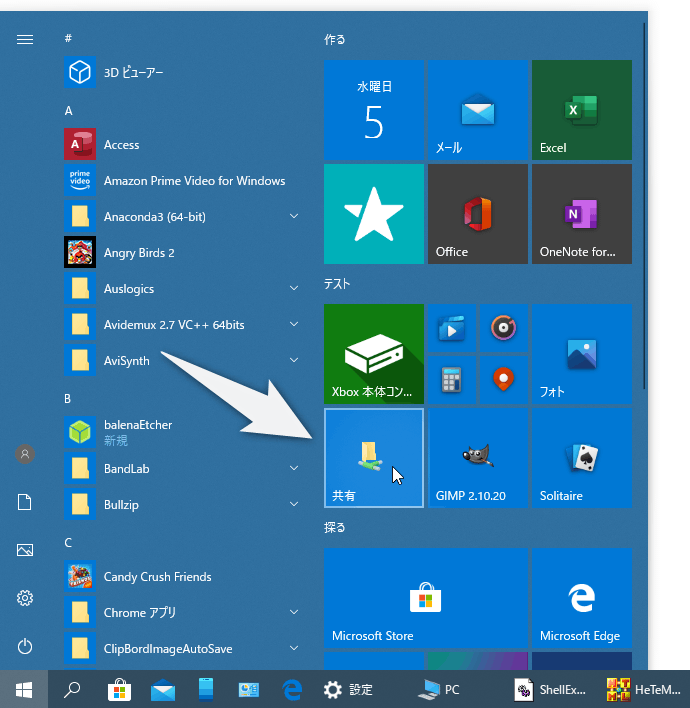Open the Groove Music small tile

(x=504, y=328)
